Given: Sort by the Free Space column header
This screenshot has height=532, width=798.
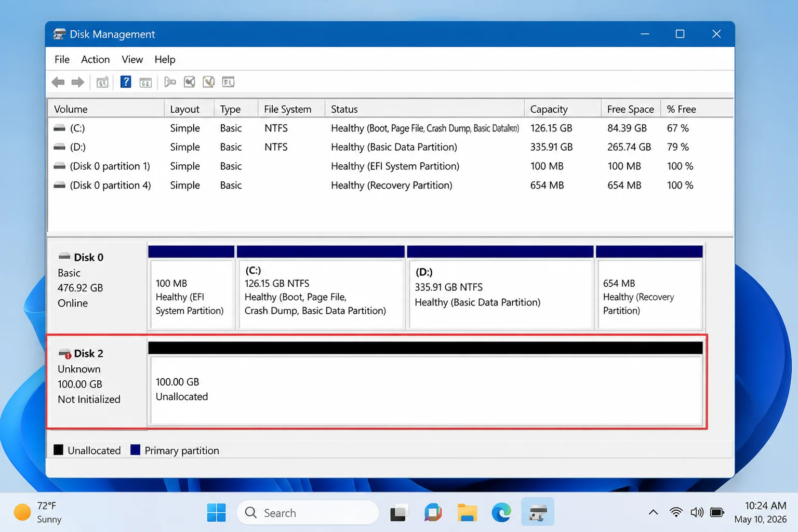Looking at the screenshot, I should coord(631,109).
